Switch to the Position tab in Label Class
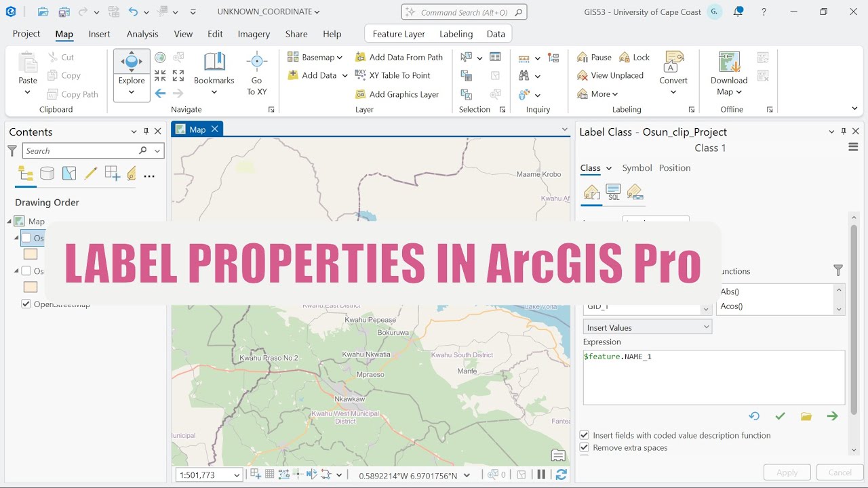The image size is (868, 488). point(675,168)
